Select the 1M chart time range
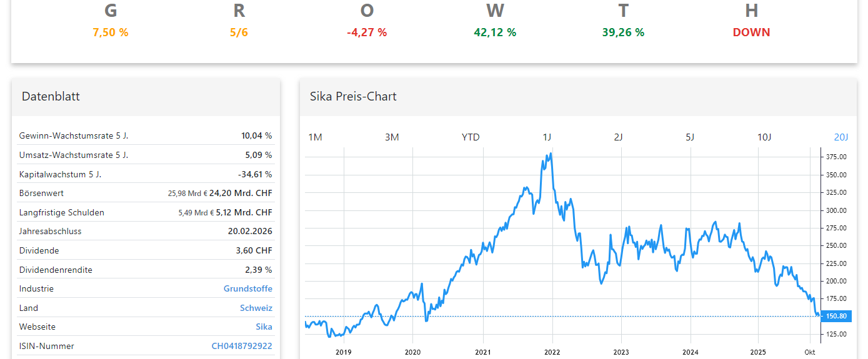The image size is (868, 359). [316, 137]
